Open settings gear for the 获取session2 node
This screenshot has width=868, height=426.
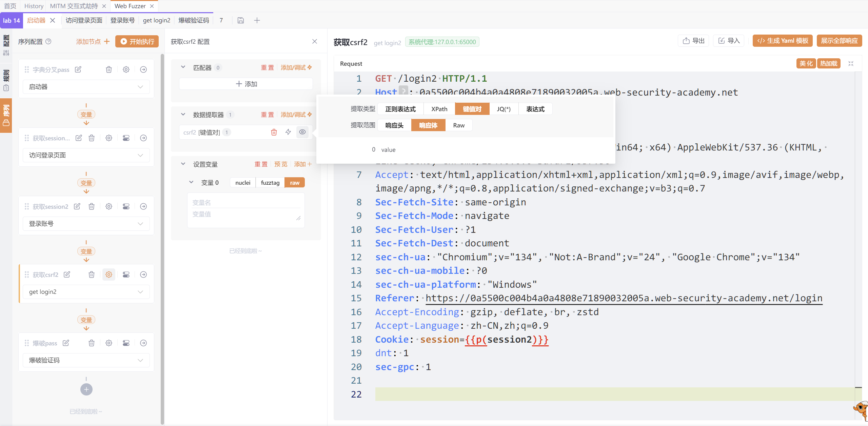[108, 206]
